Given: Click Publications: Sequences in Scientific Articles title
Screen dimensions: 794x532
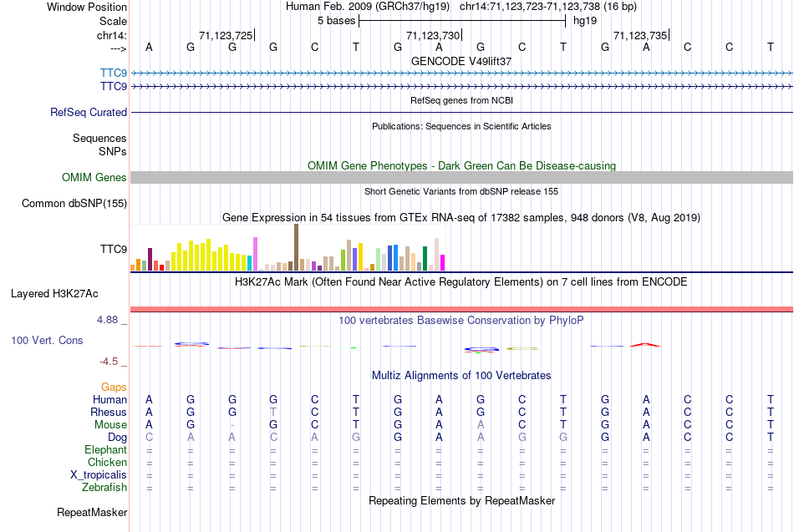Looking at the screenshot, I should click(x=461, y=126).
